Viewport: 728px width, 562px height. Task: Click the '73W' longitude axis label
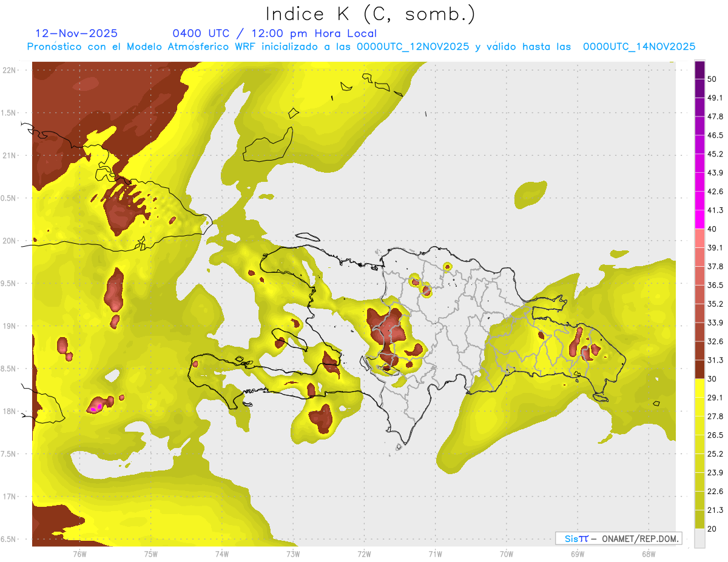click(x=292, y=554)
